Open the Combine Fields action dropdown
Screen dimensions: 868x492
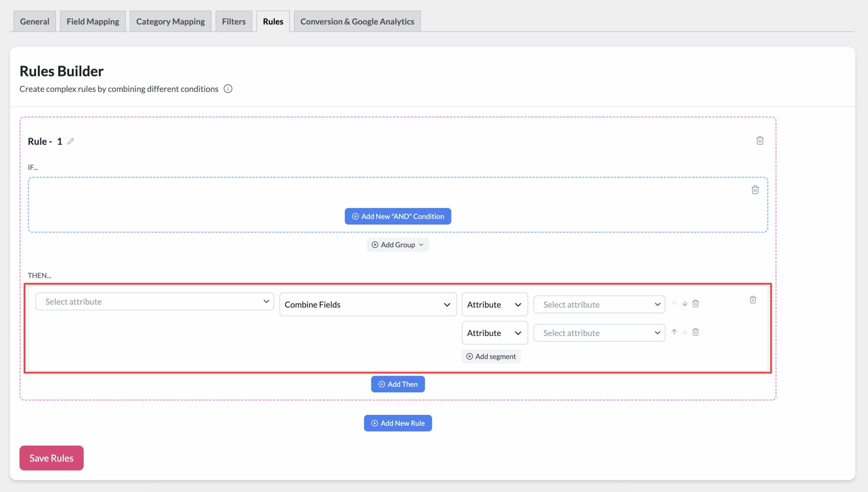[x=368, y=305]
